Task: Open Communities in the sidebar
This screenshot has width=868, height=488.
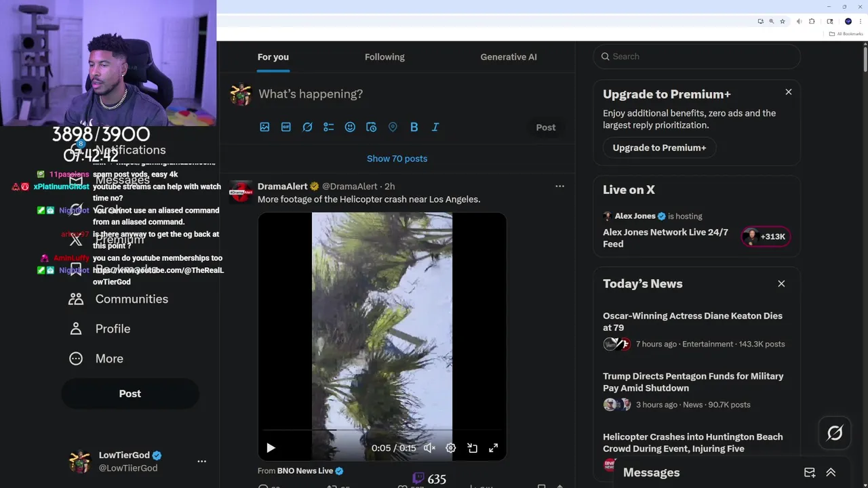Action: (x=118, y=299)
